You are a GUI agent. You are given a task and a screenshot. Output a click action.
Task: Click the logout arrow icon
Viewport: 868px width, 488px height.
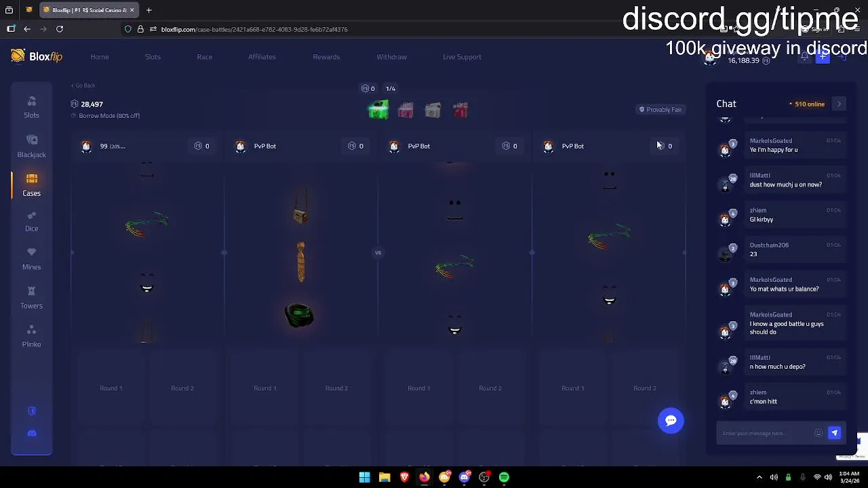(842, 57)
